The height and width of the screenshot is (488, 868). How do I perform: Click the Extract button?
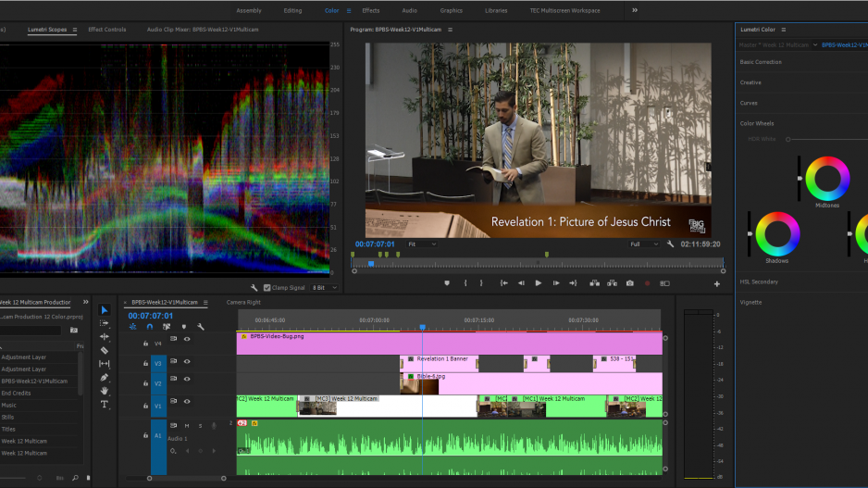click(x=613, y=283)
